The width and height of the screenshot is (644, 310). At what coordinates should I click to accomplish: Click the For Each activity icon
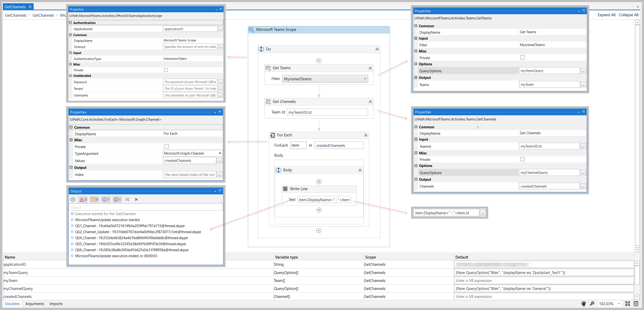[273, 135]
